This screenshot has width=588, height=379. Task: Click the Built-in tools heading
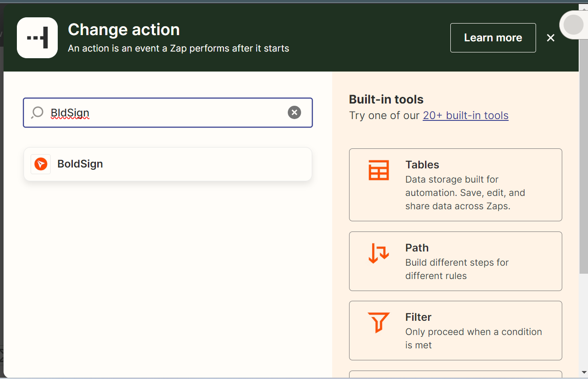386,99
